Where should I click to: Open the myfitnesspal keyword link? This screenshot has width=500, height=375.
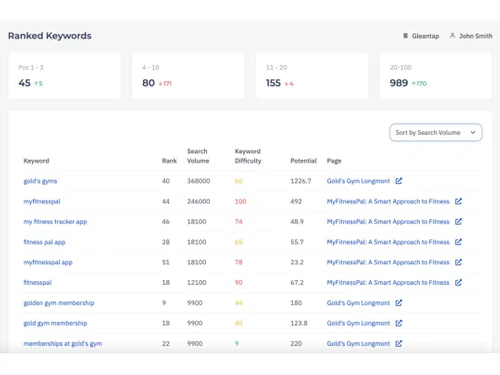pos(42,202)
